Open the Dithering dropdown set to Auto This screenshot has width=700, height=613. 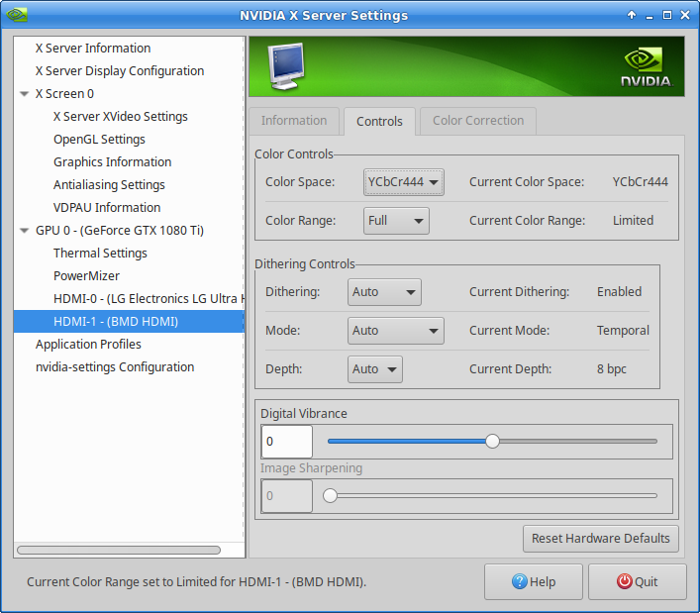click(x=384, y=292)
